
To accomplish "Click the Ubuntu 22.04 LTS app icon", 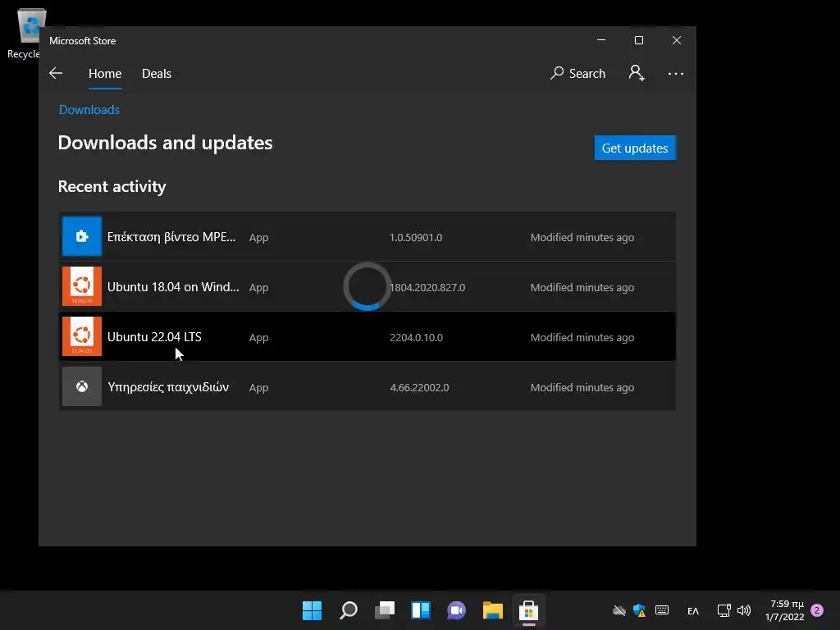I will [x=82, y=336].
